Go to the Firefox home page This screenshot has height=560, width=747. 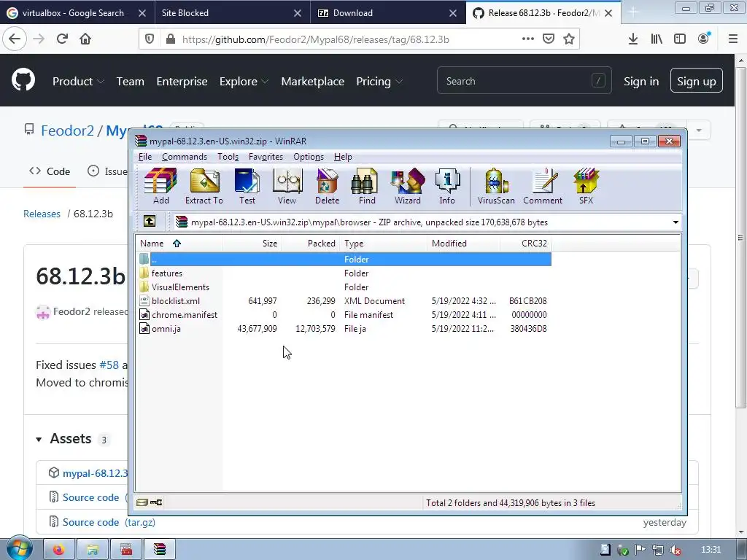pos(85,39)
